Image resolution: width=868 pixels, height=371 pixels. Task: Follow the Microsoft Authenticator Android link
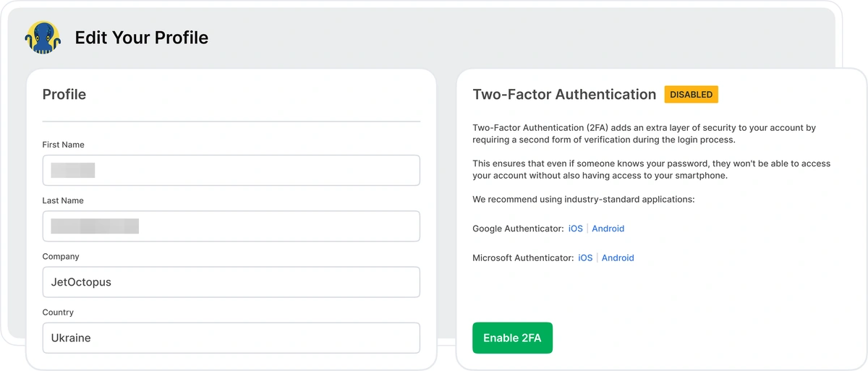618,258
